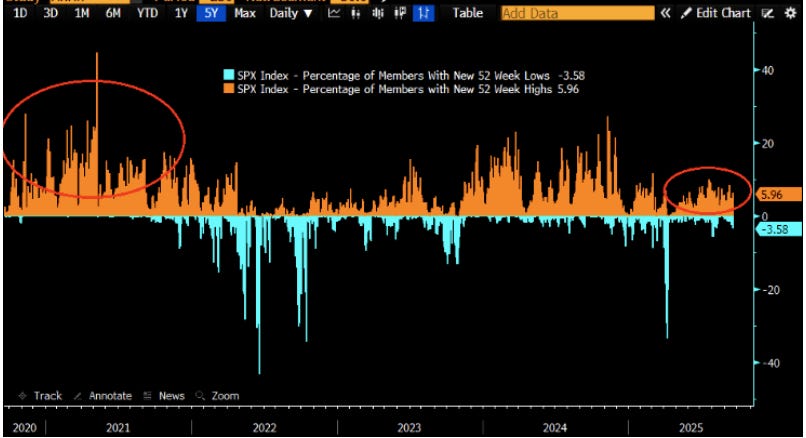Click the cyan -3.58 value tag
Image resolution: width=806 pixels, height=438 pixels.
[x=778, y=229]
